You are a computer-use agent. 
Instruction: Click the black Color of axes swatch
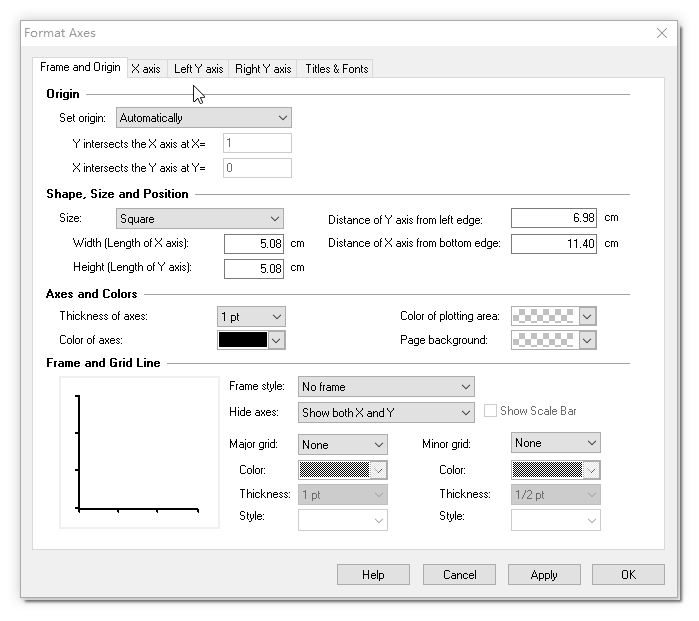pyautogui.click(x=243, y=340)
